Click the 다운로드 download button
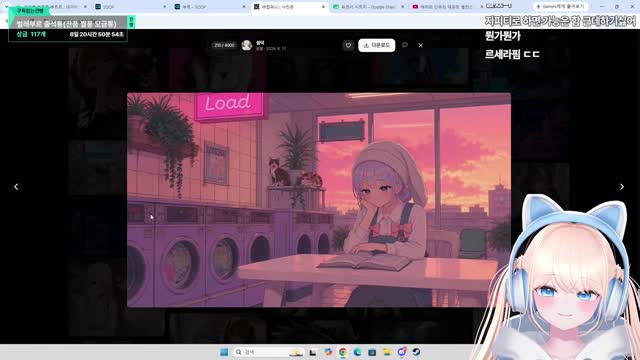 (x=377, y=45)
